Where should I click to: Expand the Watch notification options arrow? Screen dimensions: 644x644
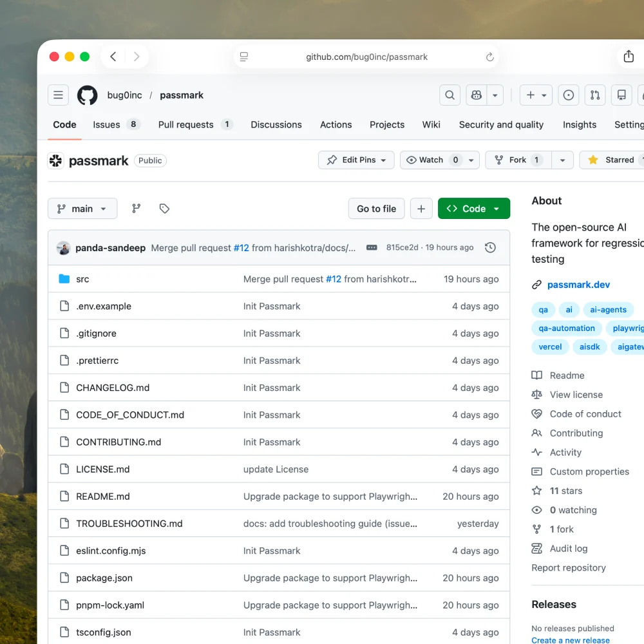[471, 160]
